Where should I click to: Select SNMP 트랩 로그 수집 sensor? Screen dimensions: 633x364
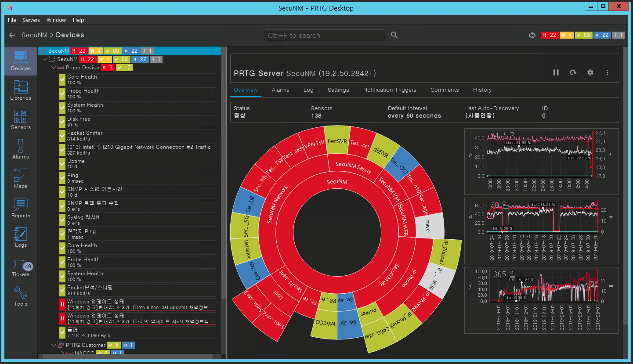[137, 206]
